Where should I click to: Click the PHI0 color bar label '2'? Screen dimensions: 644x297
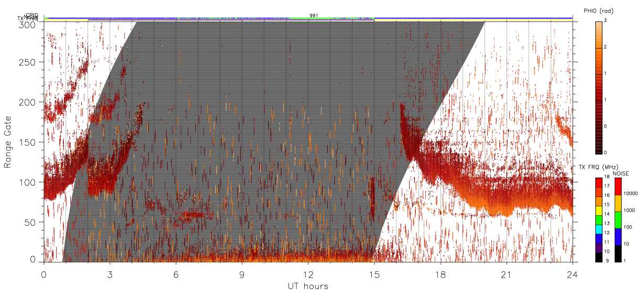(605, 48)
